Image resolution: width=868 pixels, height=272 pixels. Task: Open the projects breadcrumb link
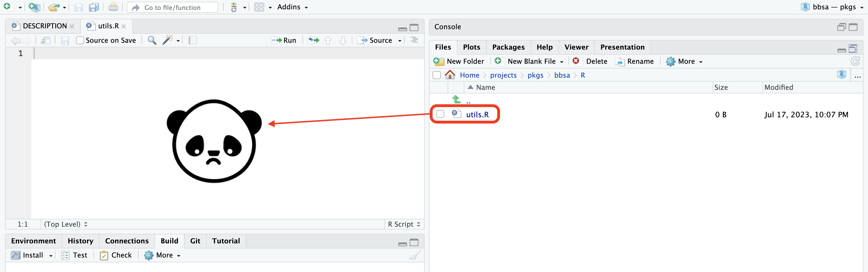[503, 75]
